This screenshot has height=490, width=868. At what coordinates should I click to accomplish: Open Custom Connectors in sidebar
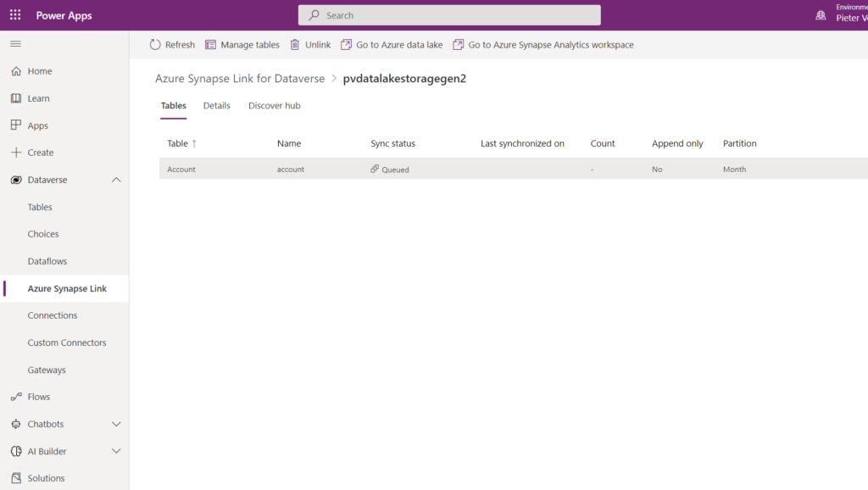click(x=67, y=342)
